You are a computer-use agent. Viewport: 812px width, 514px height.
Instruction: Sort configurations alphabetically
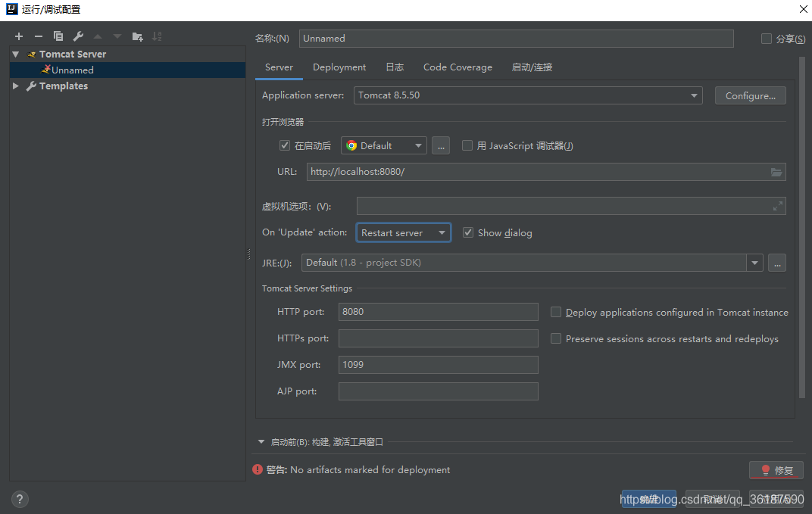click(157, 36)
